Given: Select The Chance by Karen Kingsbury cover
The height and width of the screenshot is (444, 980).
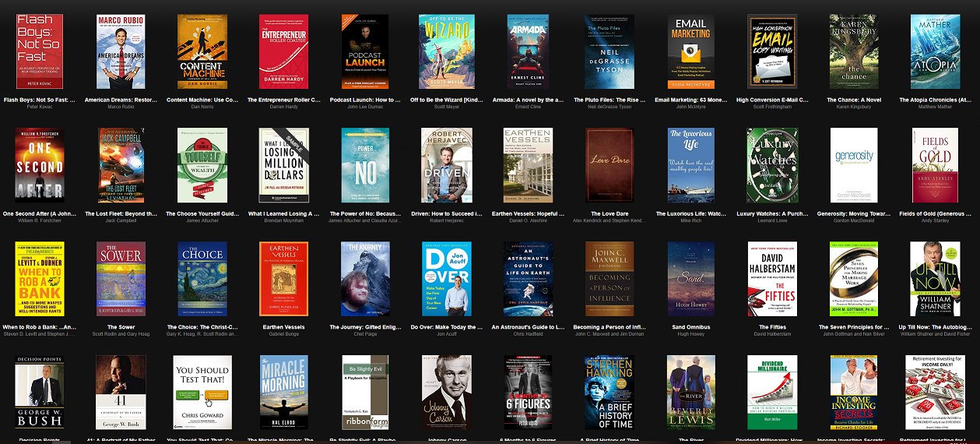Looking at the screenshot, I should [x=854, y=51].
